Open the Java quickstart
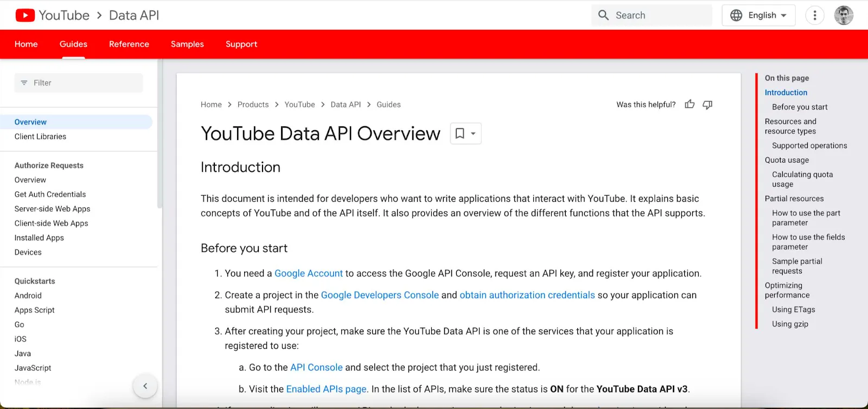Image resolution: width=868 pixels, height=409 pixels. (23, 354)
